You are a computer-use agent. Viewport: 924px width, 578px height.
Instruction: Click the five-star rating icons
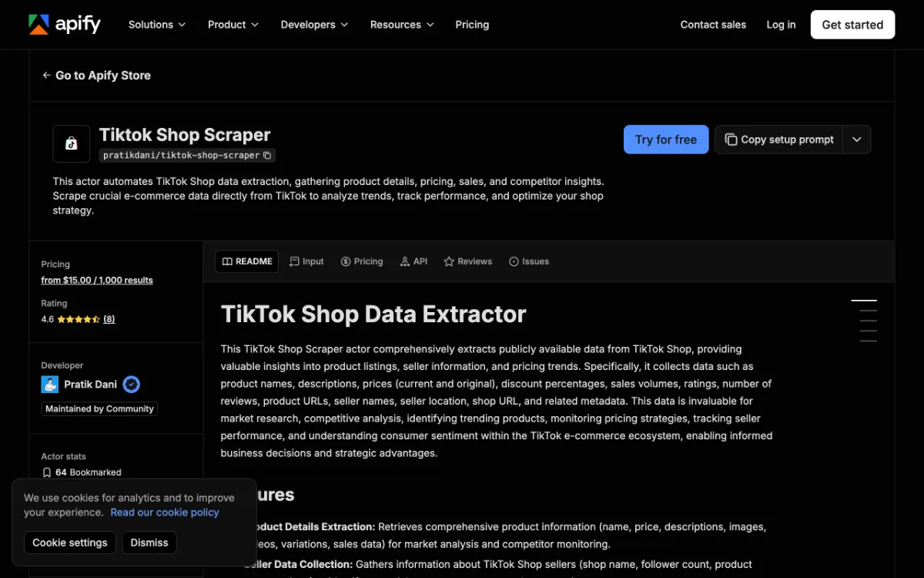[79, 319]
